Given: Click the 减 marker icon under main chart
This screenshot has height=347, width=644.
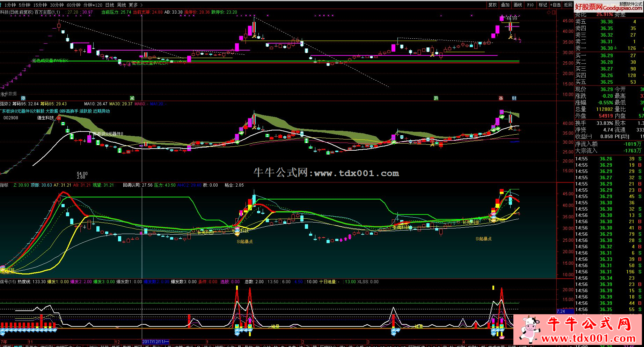Looking at the screenshot, I should point(132,98).
